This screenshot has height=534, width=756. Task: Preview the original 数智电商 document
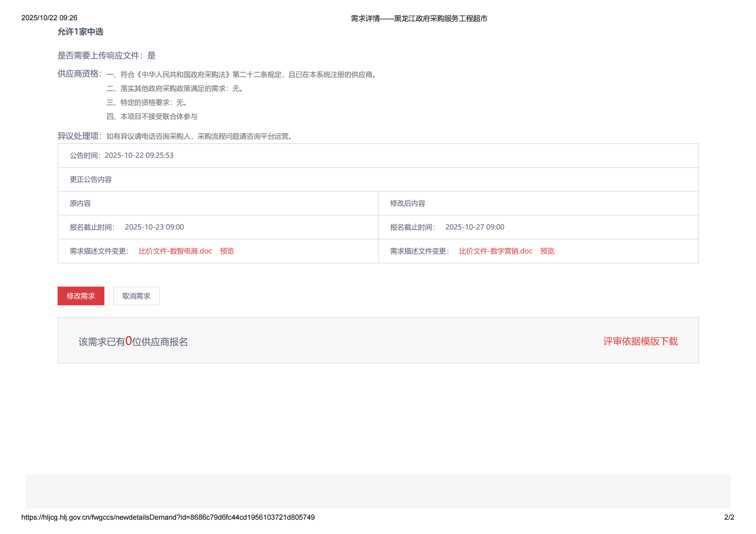pos(227,251)
